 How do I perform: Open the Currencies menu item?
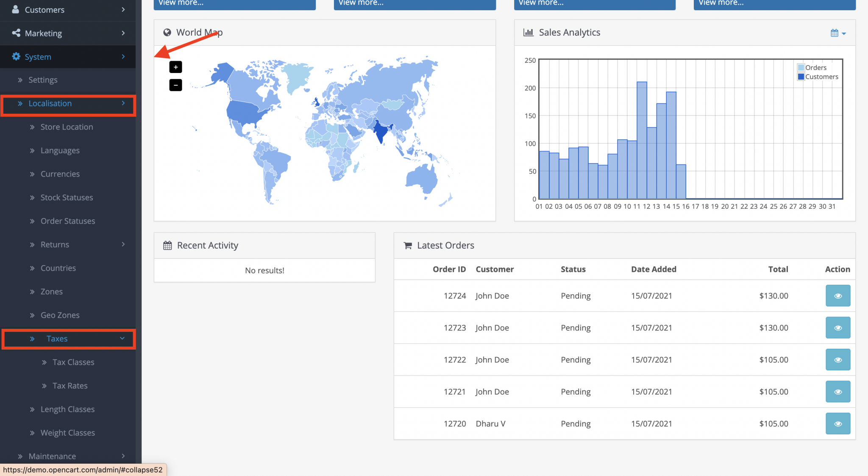(60, 174)
